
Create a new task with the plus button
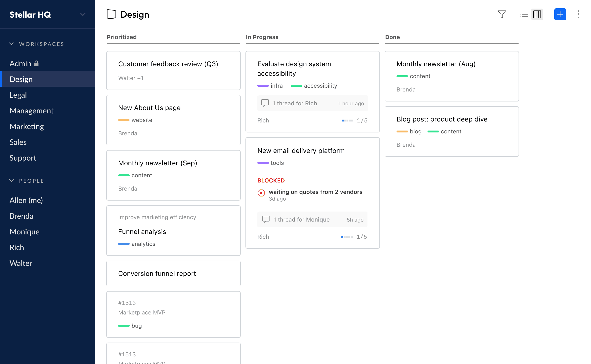560,14
